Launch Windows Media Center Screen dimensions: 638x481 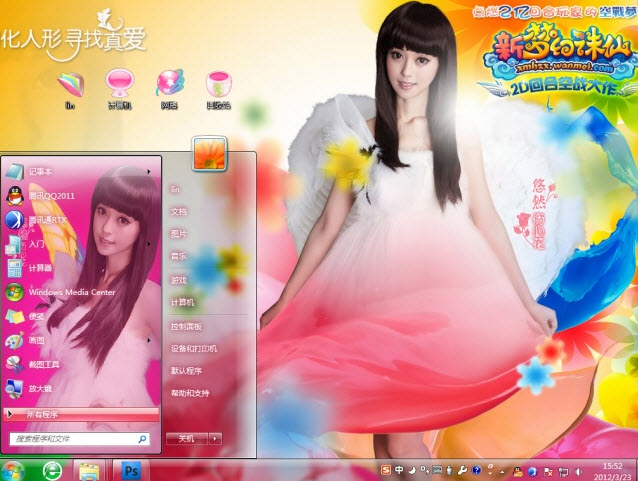point(61,292)
